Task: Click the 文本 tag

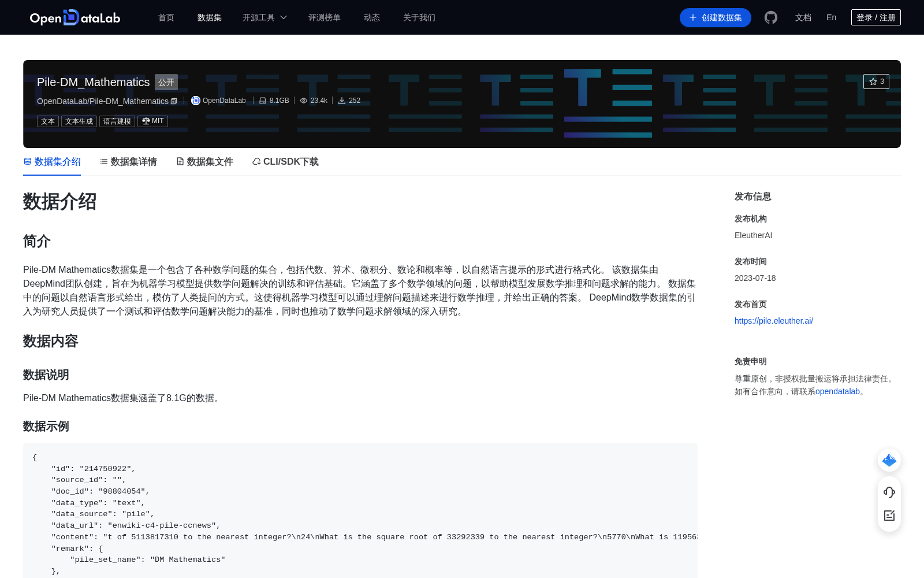Action: tap(48, 121)
